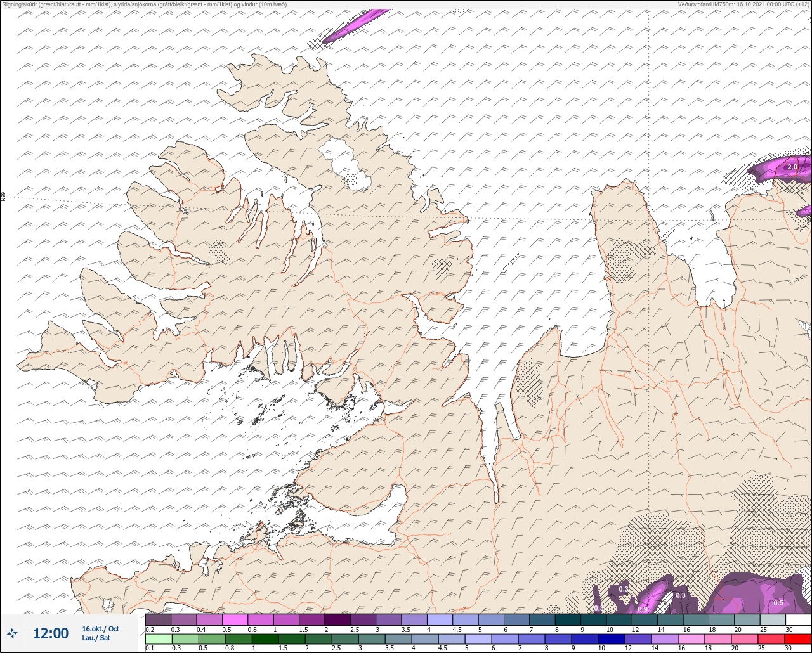Pick upper legend pink swatch labeled 0.5
Viewport: 812px width, 653px height.
pos(235,619)
